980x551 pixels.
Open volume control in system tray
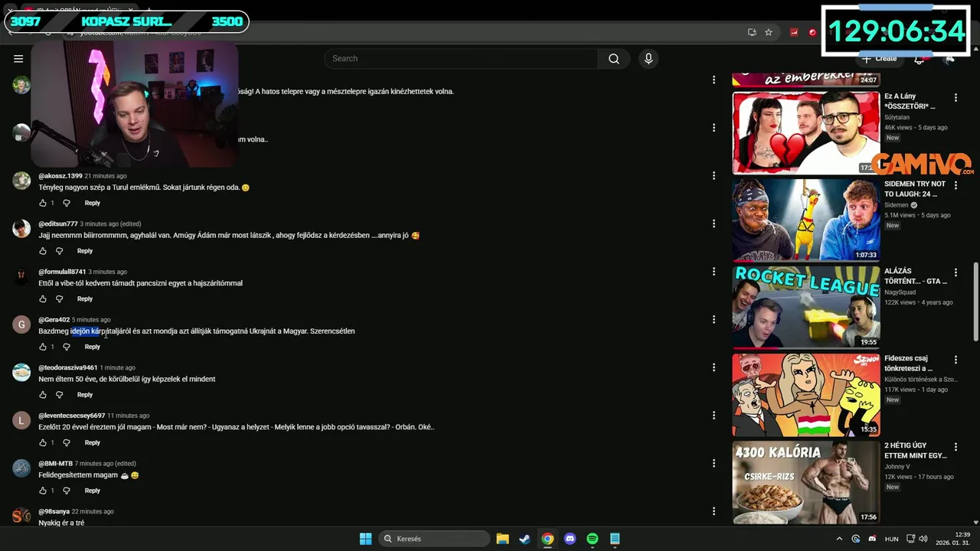click(x=923, y=539)
